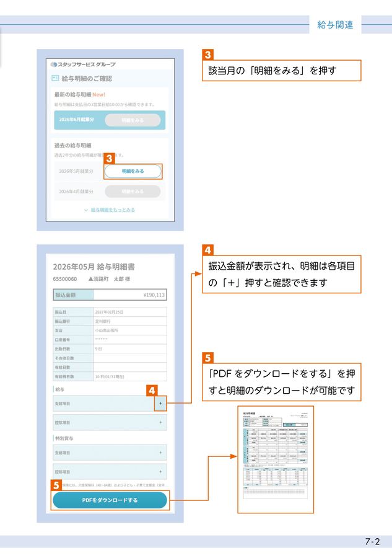Click the name ▲淡路町 太郎 様
The height and width of the screenshot is (558, 392).
109,279
